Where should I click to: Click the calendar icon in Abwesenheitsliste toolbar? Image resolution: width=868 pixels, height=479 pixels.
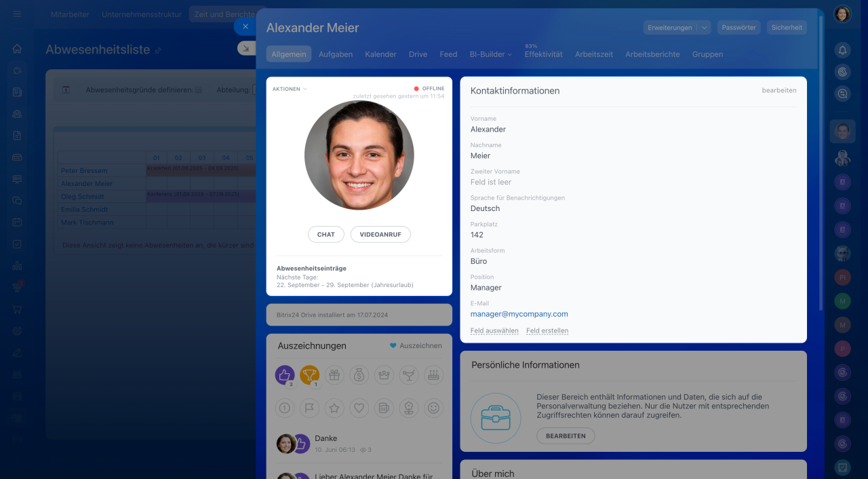click(x=66, y=90)
